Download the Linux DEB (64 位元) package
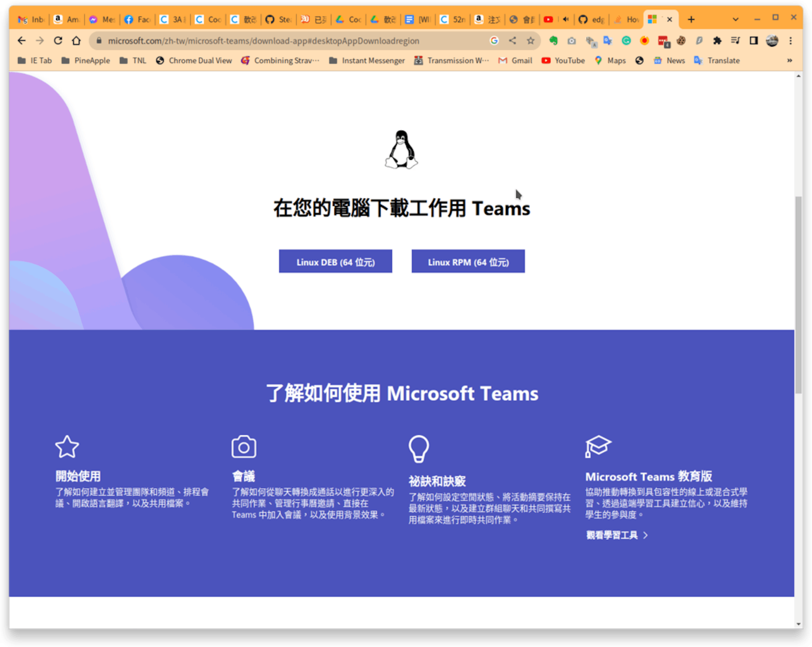This screenshot has width=812, height=647. (335, 261)
